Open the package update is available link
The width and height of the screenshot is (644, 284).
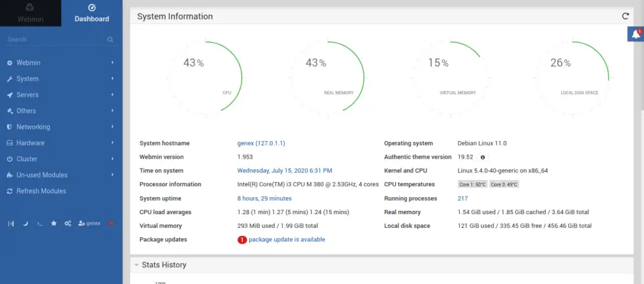[287, 240]
